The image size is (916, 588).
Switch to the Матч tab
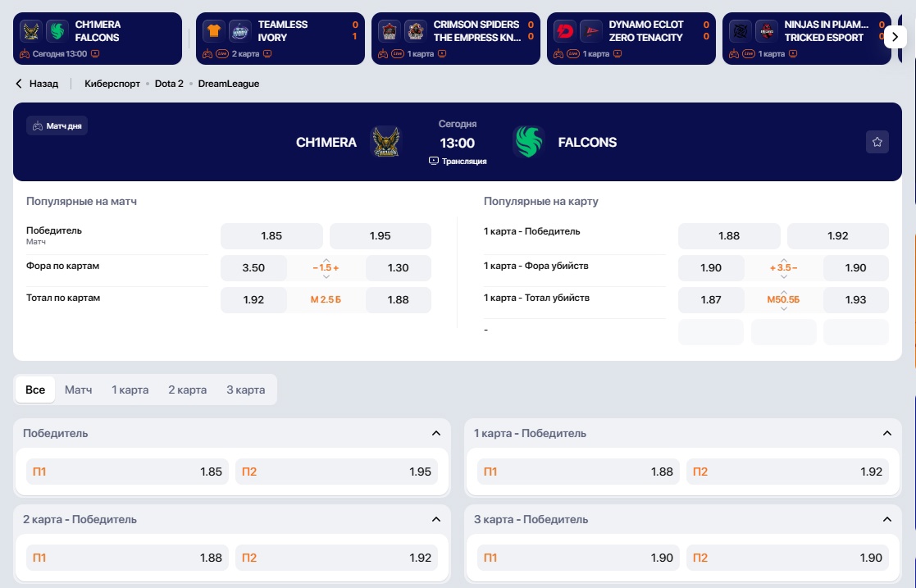[x=78, y=390]
